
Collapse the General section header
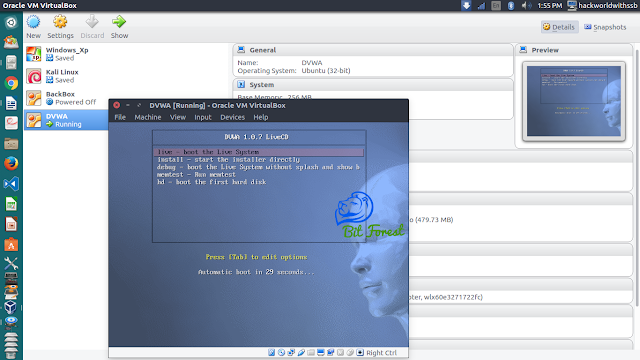373,50
